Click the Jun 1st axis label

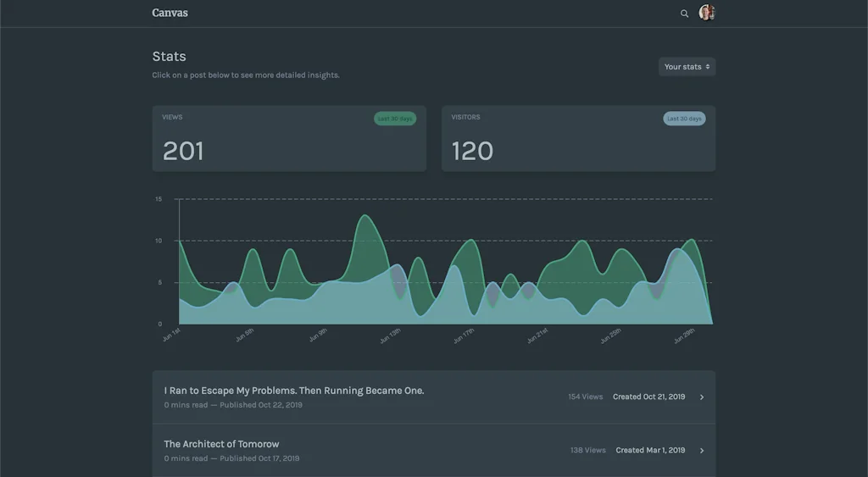tap(171, 336)
